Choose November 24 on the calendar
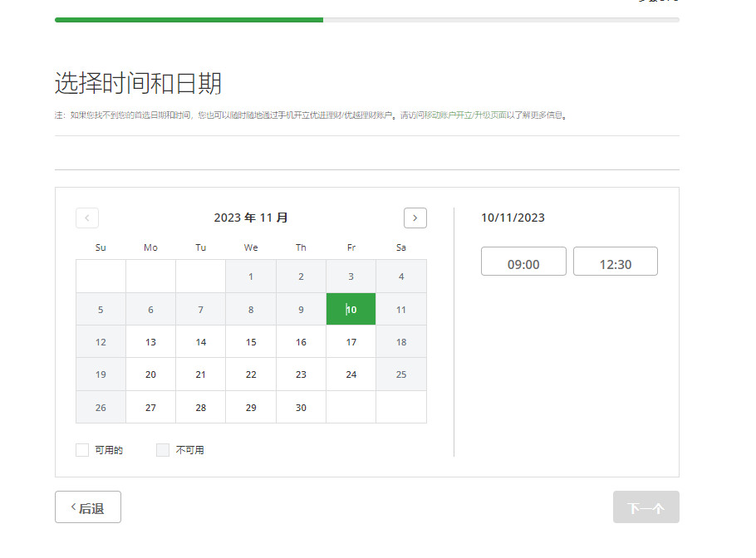This screenshot has height=558, width=756. click(x=351, y=374)
